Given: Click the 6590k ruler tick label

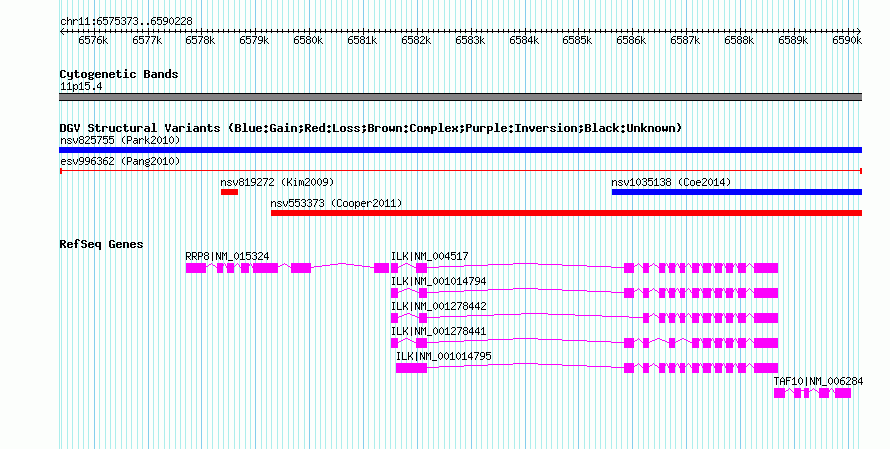Looking at the screenshot, I should tap(847, 40).
